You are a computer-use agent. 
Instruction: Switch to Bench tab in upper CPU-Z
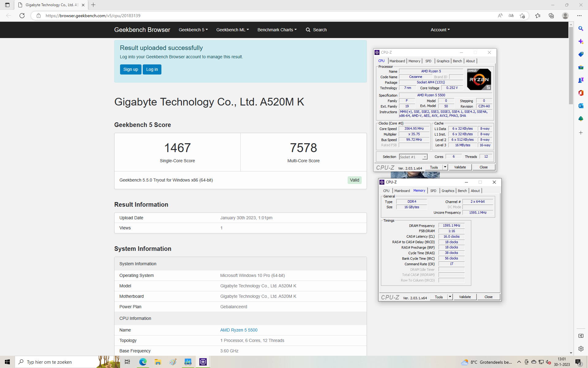[457, 61]
